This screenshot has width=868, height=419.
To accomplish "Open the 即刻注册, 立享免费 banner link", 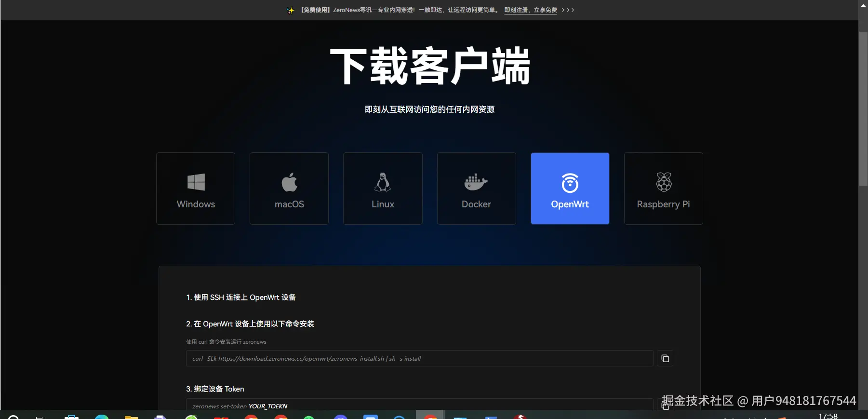I will [x=531, y=10].
